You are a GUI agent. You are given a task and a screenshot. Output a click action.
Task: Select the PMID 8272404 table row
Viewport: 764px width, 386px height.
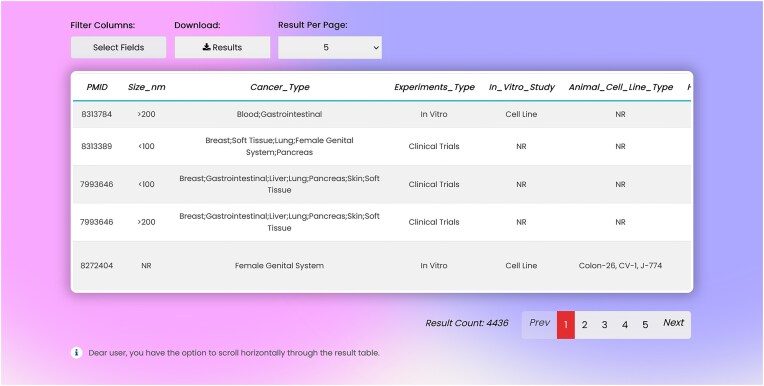pyautogui.click(x=382, y=266)
